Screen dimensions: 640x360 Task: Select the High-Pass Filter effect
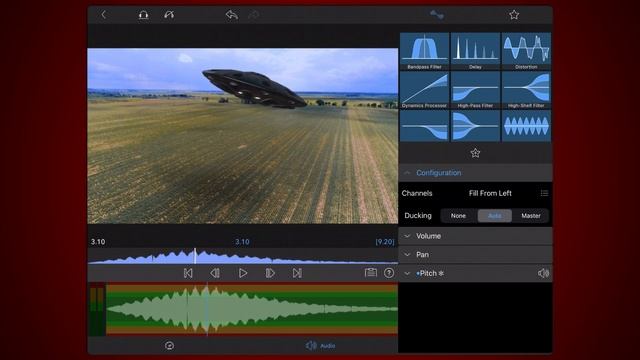[475, 90]
